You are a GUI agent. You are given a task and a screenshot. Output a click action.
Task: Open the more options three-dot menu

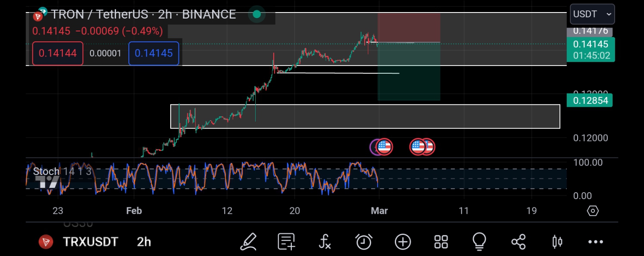coord(596,242)
